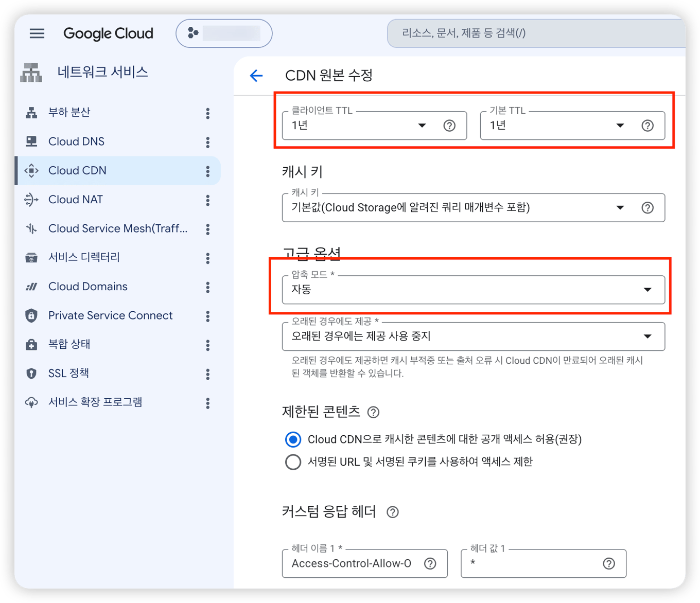Image resolution: width=700 pixels, height=603 pixels.
Task: Open more options for Cloud CDN
Action: tap(208, 171)
